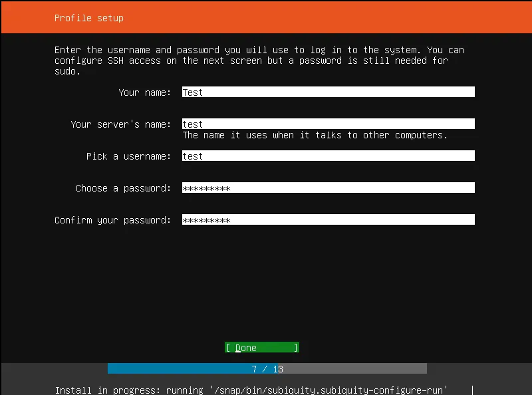
Task: Click the 'Install in progress' status text
Action: pyautogui.click(x=104, y=390)
